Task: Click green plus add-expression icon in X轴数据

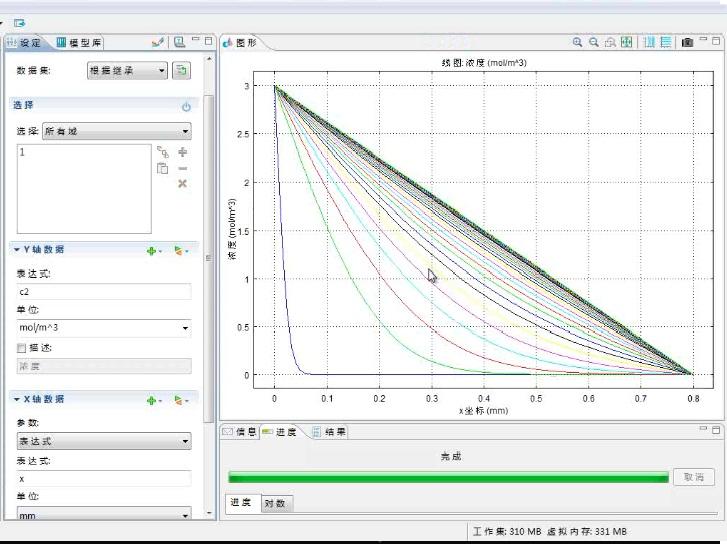Action: (x=153, y=400)
